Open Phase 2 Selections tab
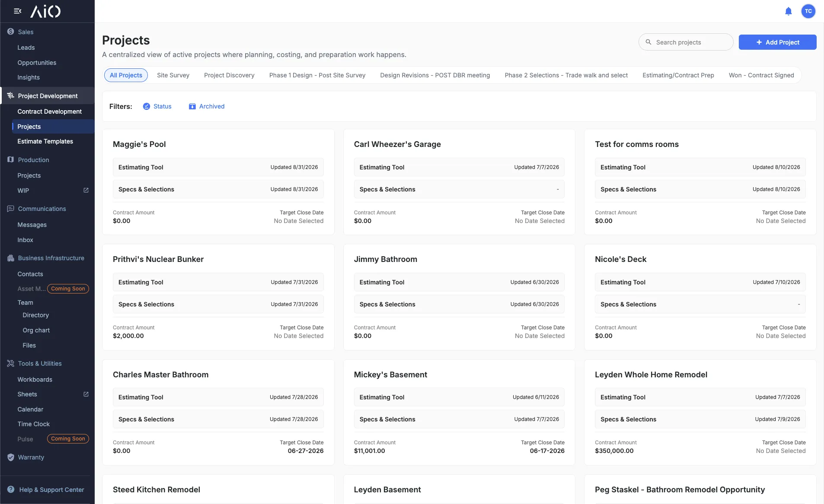Viewport: 824px width, 504px height. click(x=566, y=75)
